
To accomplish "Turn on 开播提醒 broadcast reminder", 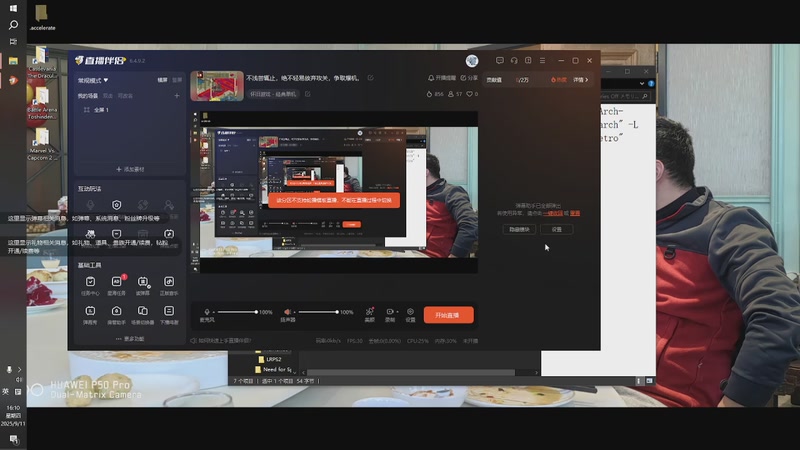I will pyautogui.click(x=442, y=78).
